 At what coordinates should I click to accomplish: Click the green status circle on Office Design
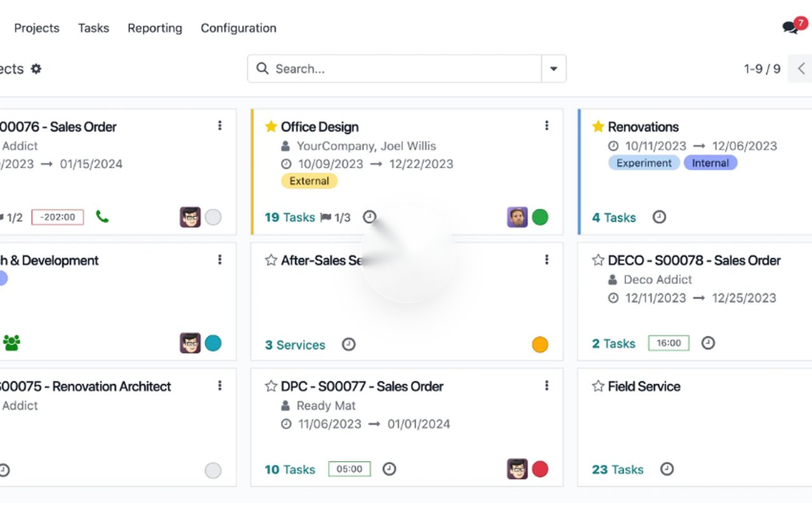click(540, 217)
